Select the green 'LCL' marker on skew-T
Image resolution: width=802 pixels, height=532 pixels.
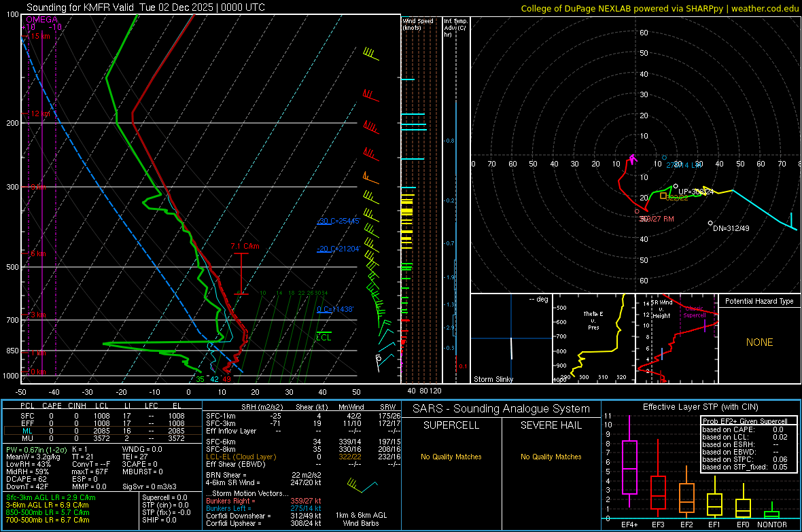tap(324, 337)
